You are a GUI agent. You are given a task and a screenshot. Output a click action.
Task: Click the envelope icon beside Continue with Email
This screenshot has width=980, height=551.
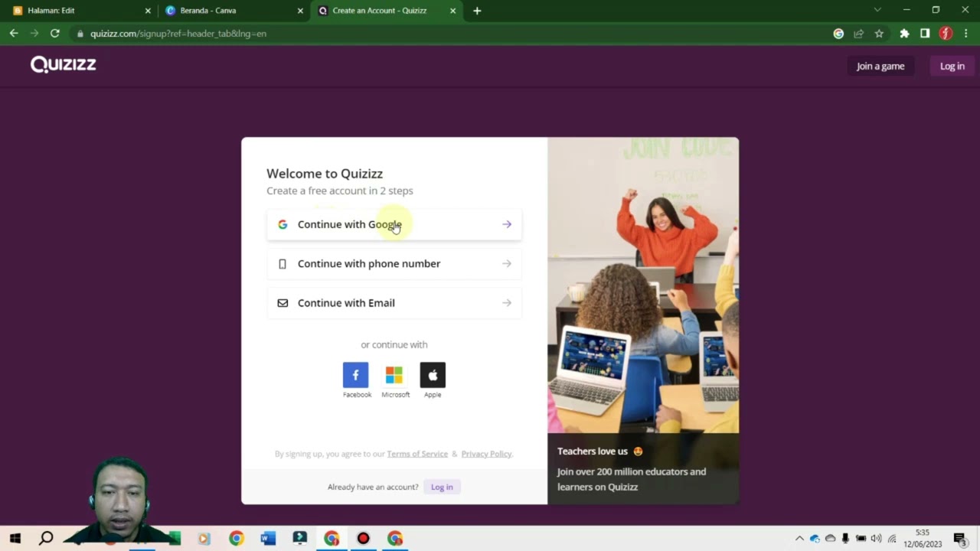(x=283, y=303)
